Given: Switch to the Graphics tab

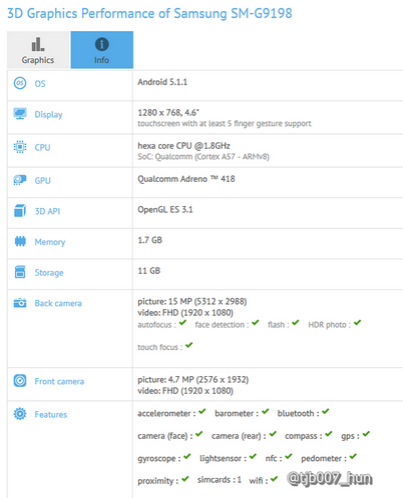Looking at the screenshot, I should click(38, 50).
